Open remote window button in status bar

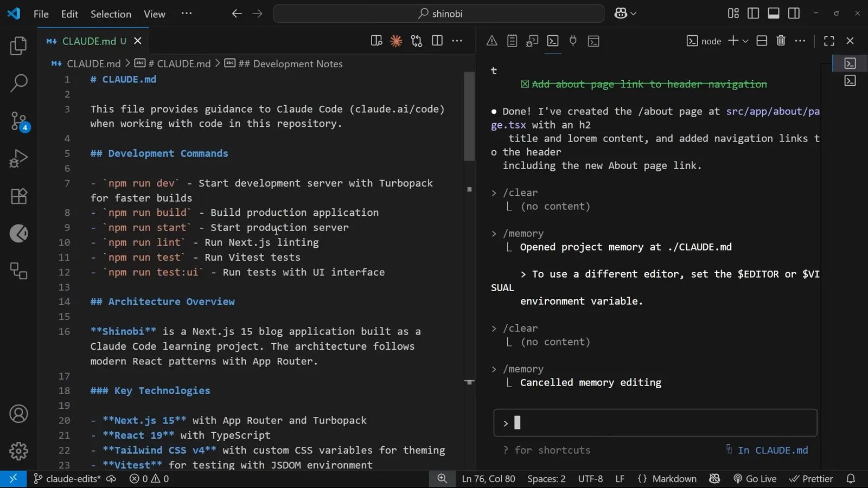click(x=13, y=479)
